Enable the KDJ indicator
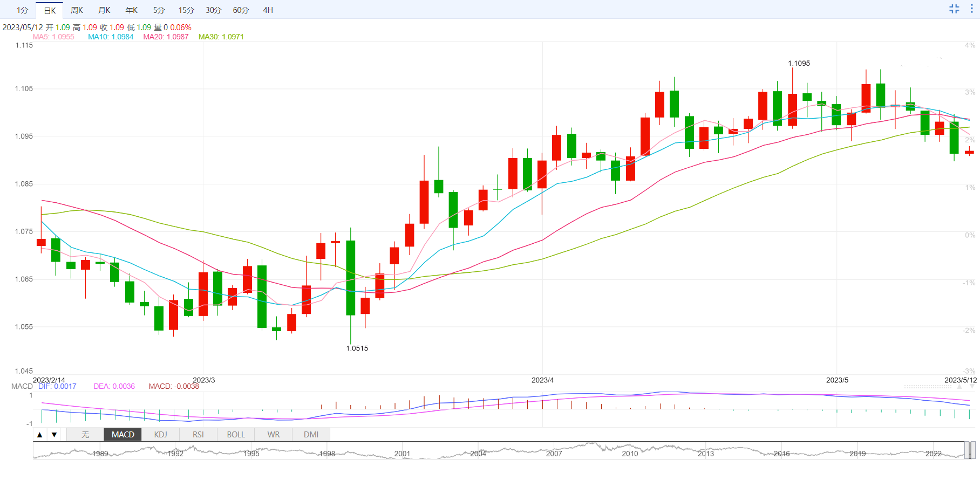The width and height of the screenshot is (980, 480). (x=160, y=435)
